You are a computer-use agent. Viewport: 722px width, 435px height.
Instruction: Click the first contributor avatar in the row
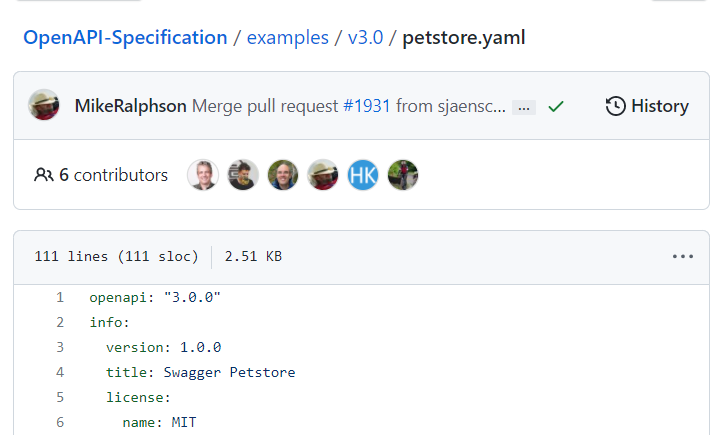pyautogui.click(x=203, y=175)
